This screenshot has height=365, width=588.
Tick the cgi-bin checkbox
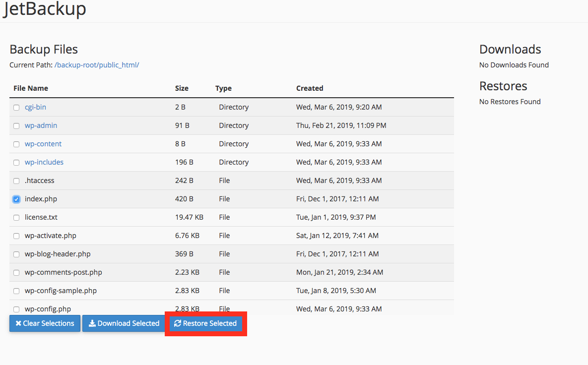16,108
